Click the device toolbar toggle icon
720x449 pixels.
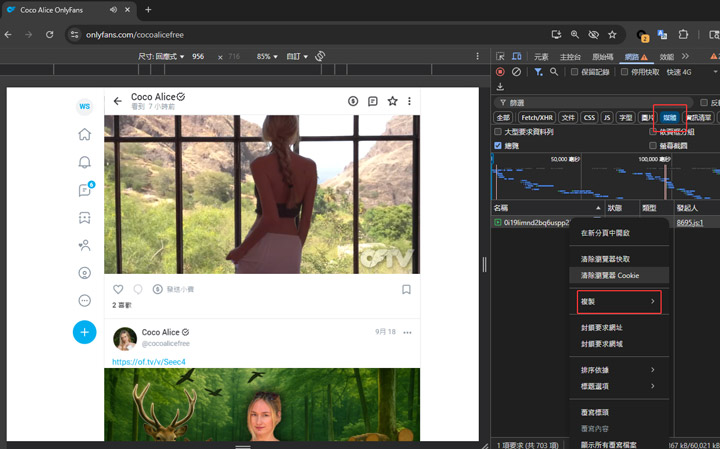click(x=516, y=57)
